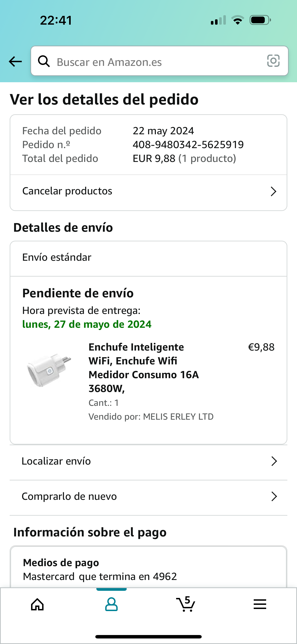Open the account profile tab

coord(111,605)
